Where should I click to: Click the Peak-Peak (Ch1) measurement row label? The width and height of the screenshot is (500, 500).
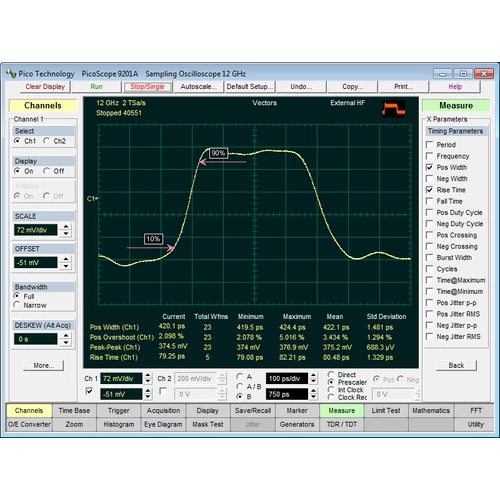tap(115, 347)
